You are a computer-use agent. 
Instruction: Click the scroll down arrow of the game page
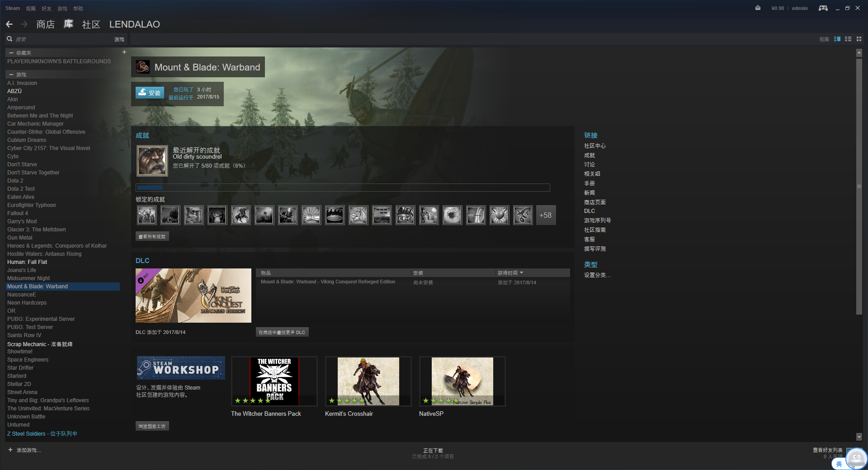pos(859,437)
